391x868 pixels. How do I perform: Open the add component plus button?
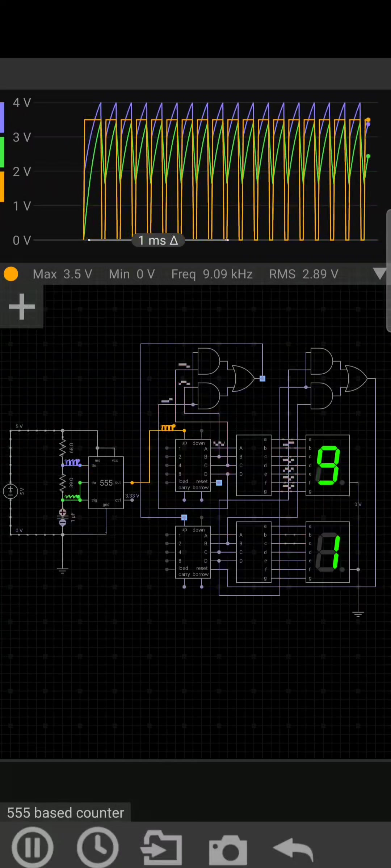pos(21,307)
